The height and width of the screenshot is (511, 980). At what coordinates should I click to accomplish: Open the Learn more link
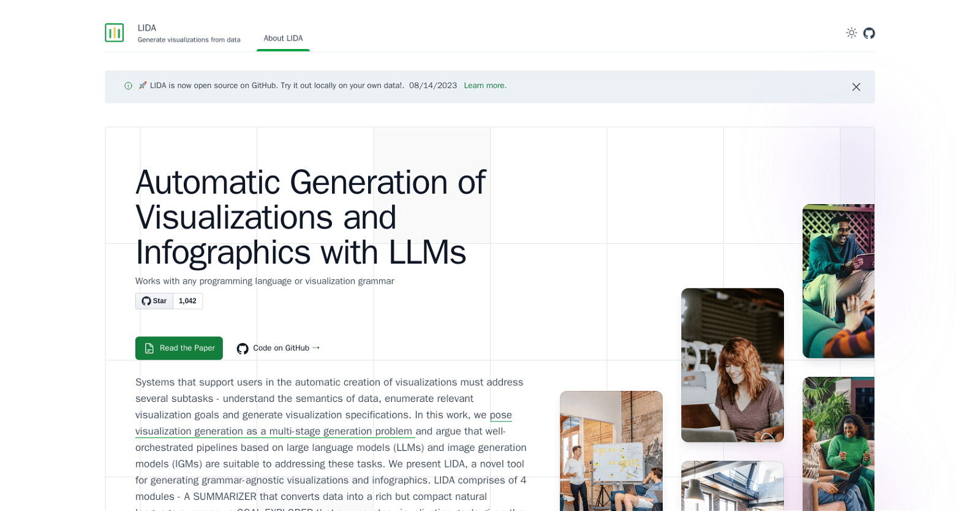[x=484, y=86]
